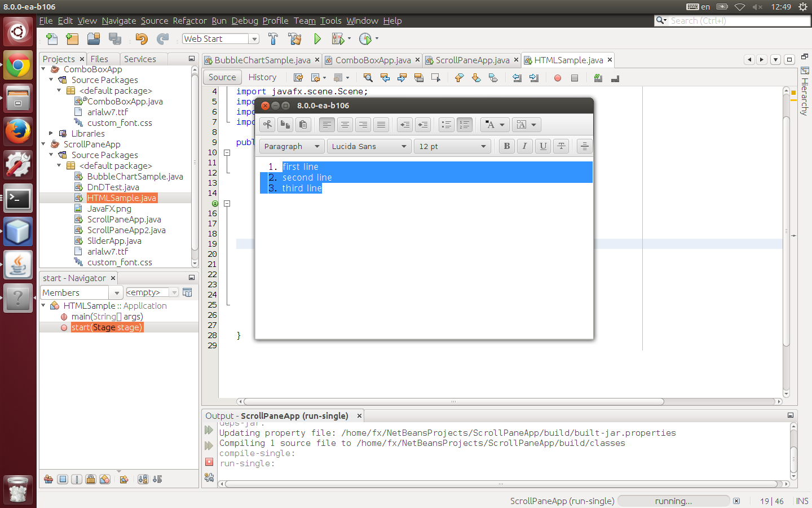The height and width of the screenshot is (508, 812).
Task: Click the Run Project green arrow
Action: click(317, 39)
